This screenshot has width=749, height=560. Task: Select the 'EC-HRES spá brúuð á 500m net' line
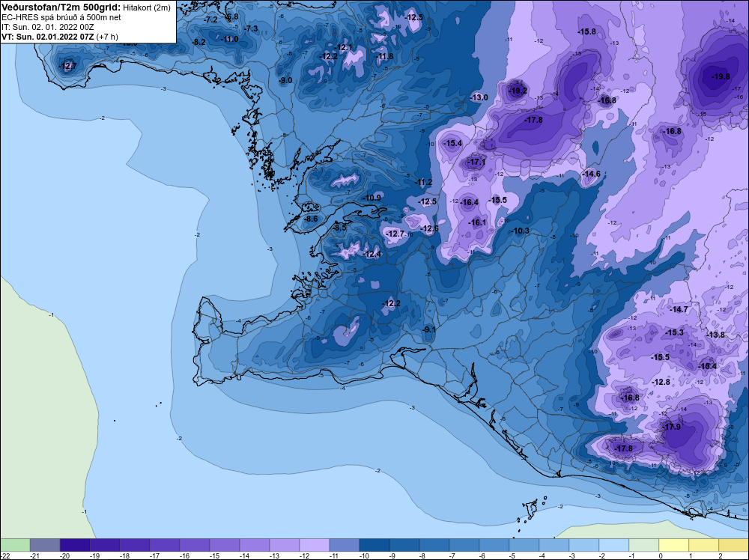coord(61,17)
